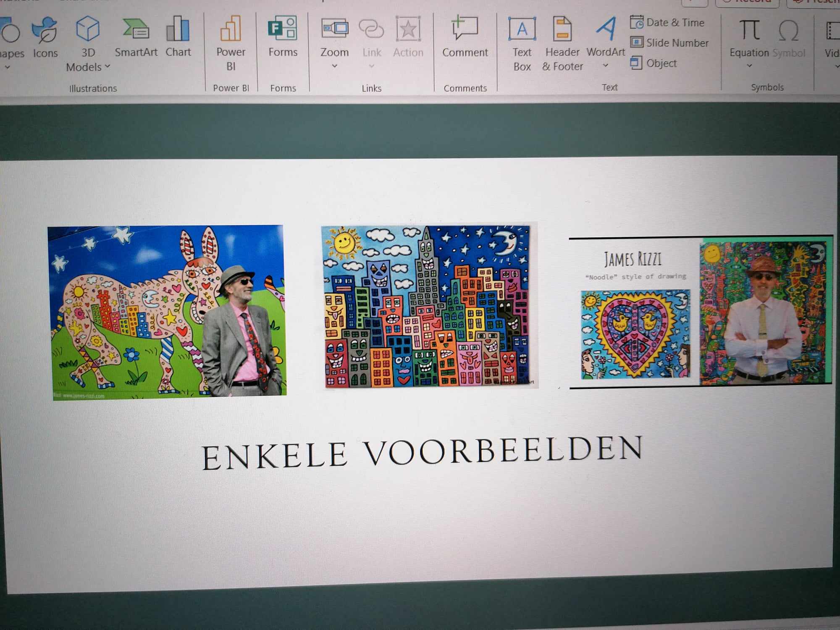Select the WordArt icon

pyautogui.click(x=606, y=29)
